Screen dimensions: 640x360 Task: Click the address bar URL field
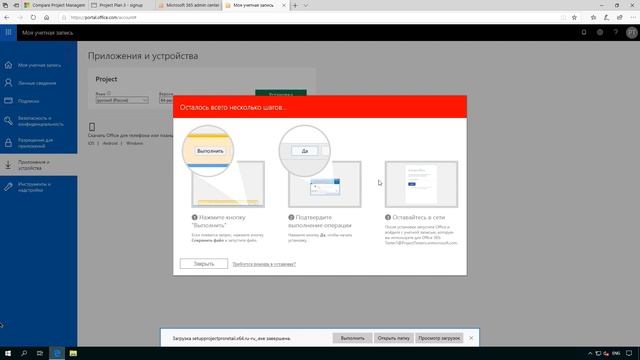[310, 18]
